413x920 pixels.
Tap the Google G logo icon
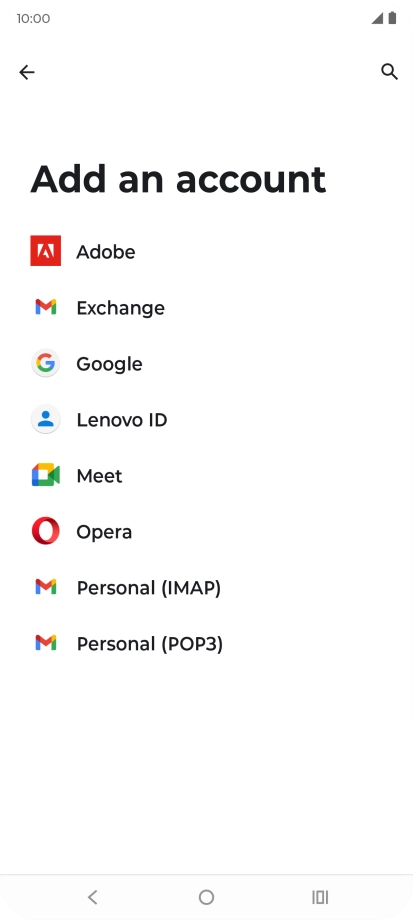point(46,363)
